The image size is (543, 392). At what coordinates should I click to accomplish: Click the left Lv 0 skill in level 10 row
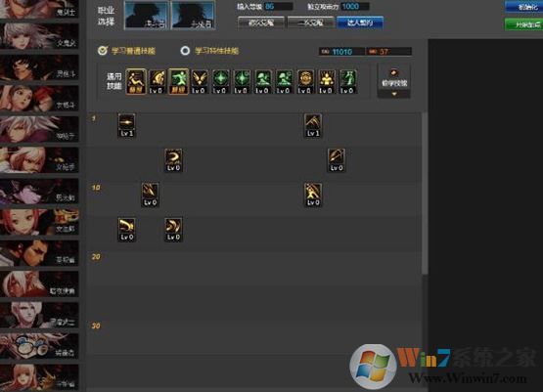coord(150,195)
